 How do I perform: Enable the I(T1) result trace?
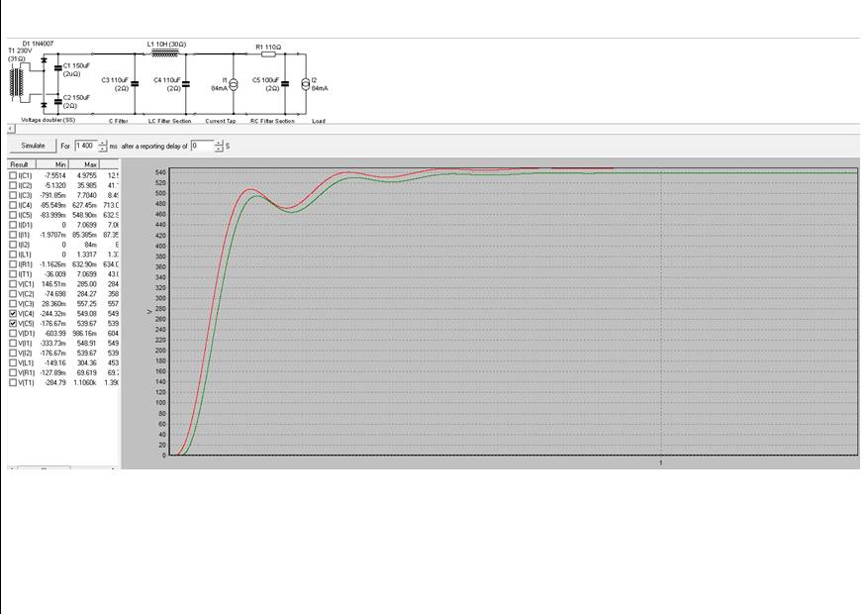13,274
